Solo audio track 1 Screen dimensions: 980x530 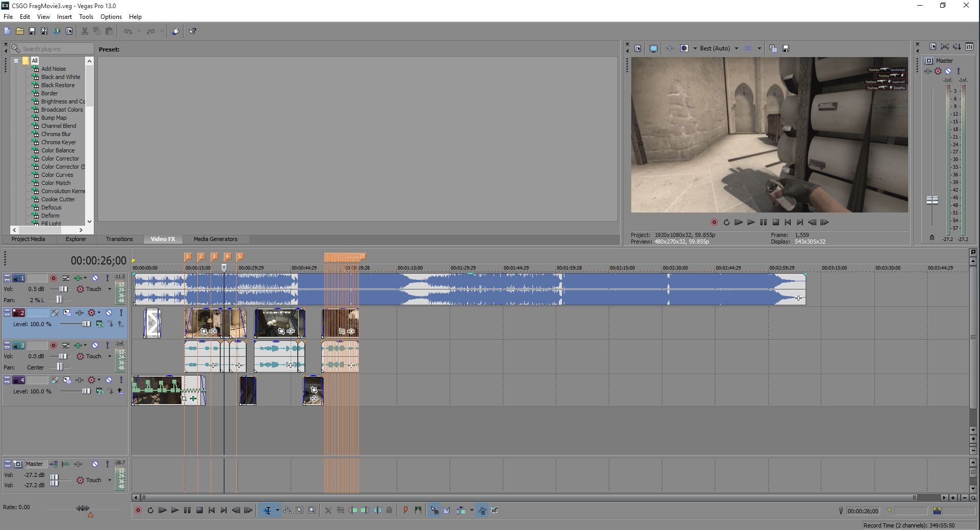107,278
